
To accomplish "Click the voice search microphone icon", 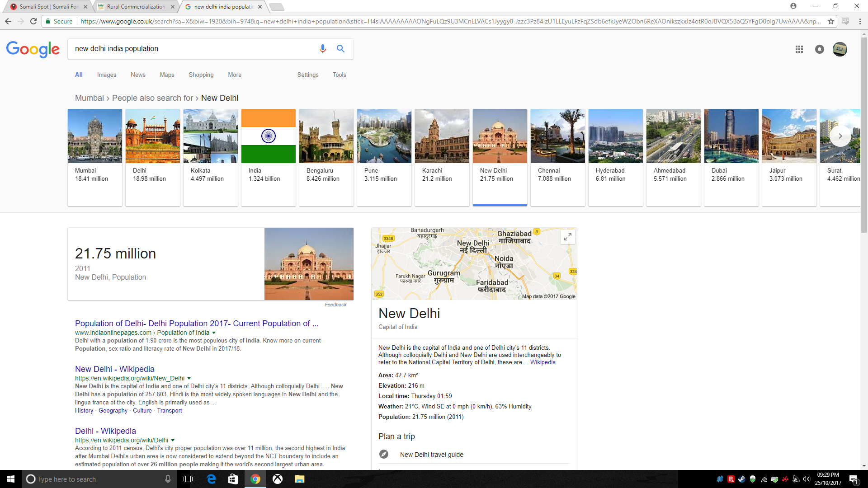I will pos(322,49).
